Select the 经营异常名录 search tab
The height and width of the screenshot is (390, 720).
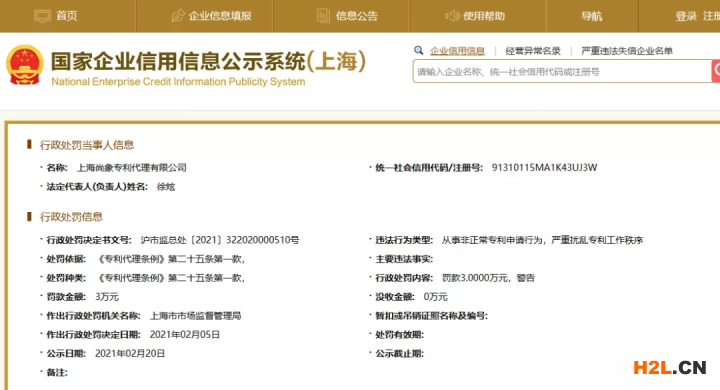[533, 51]
